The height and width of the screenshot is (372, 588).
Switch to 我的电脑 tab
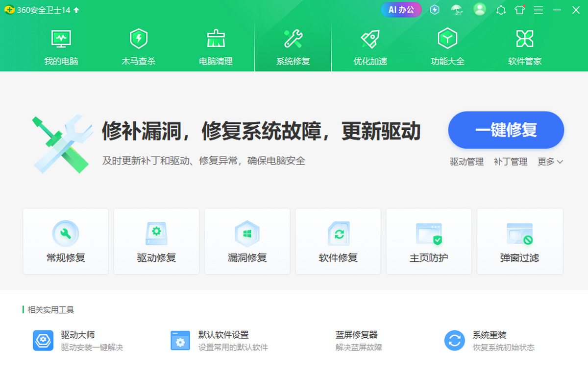[61, 46]
